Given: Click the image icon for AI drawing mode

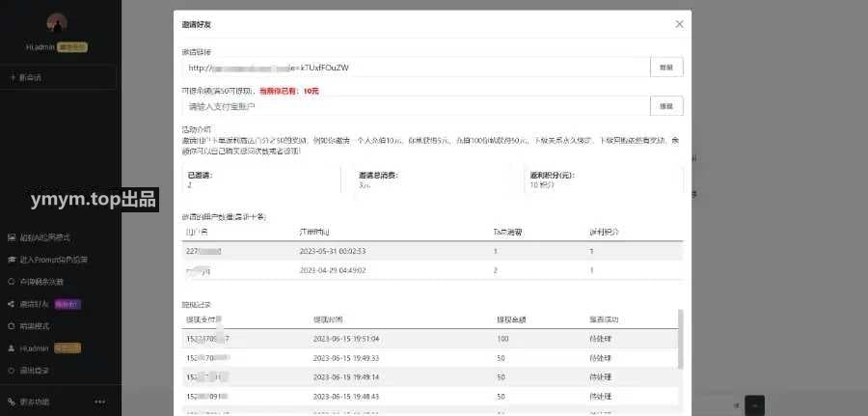Looking at the screenshot, I should tap(12, 237).
